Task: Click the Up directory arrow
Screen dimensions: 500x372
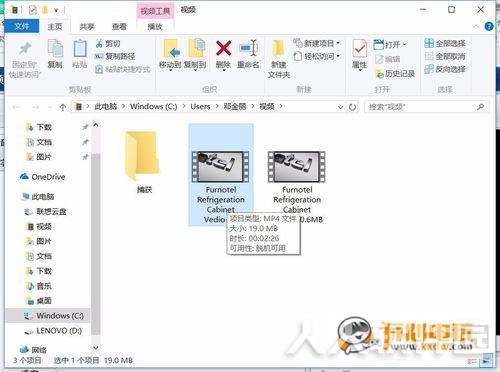Action: (63, 107)
